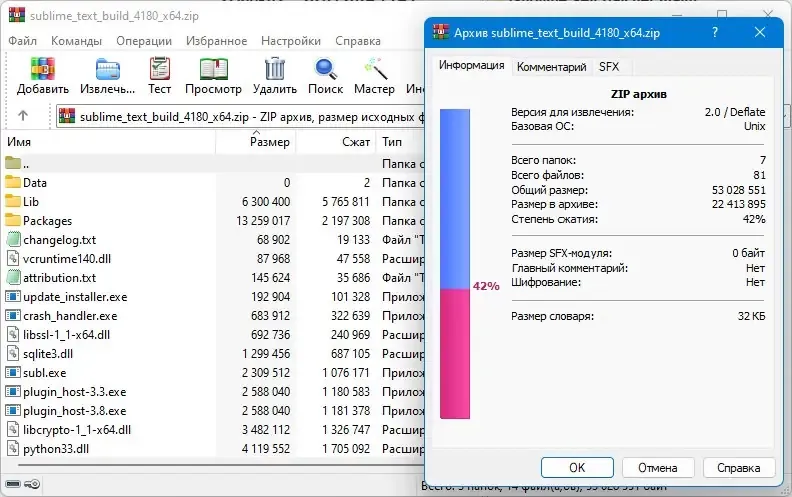The width and height of the screenshot is (792, 497).
Task: Click the python33.dll file icon
Action: pos(13,449)
